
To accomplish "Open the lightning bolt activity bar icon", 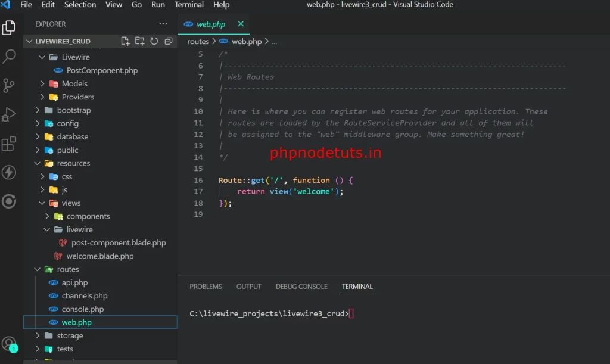I will coord(8,172).
